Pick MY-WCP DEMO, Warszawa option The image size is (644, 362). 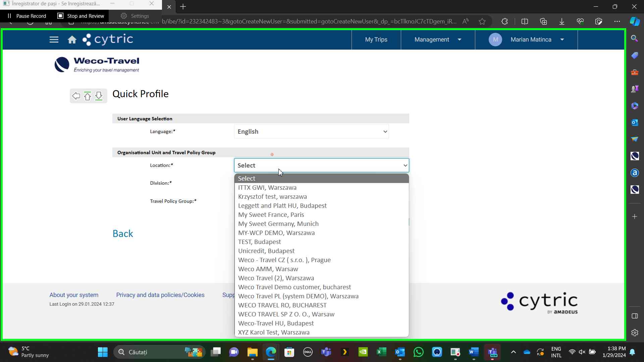pyautogui.click(x=322, y=233)
